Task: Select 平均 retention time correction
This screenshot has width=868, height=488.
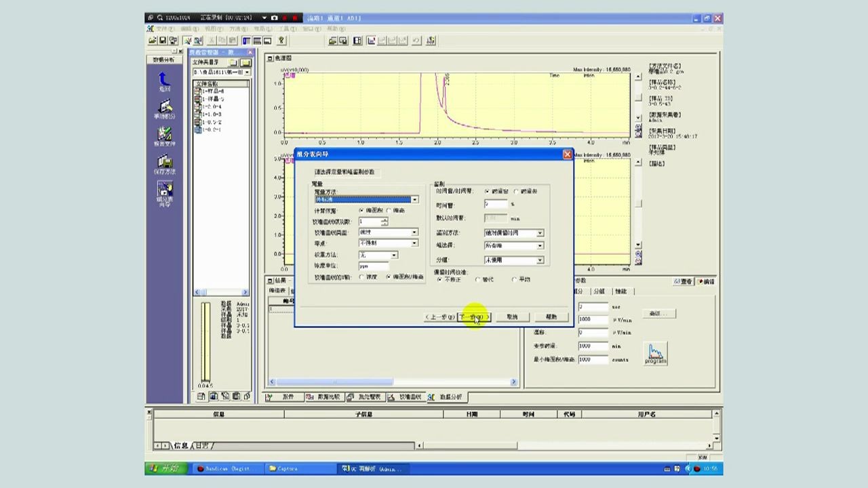Action: (514, 279)
